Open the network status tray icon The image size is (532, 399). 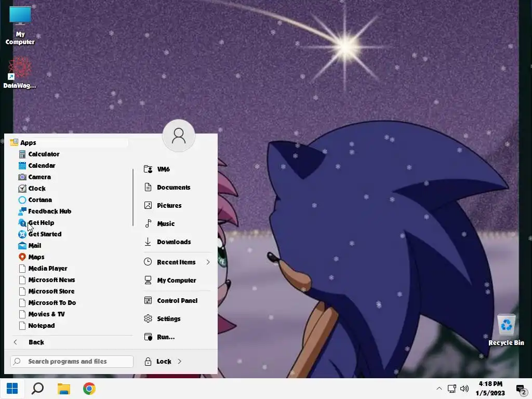[451, 389]
